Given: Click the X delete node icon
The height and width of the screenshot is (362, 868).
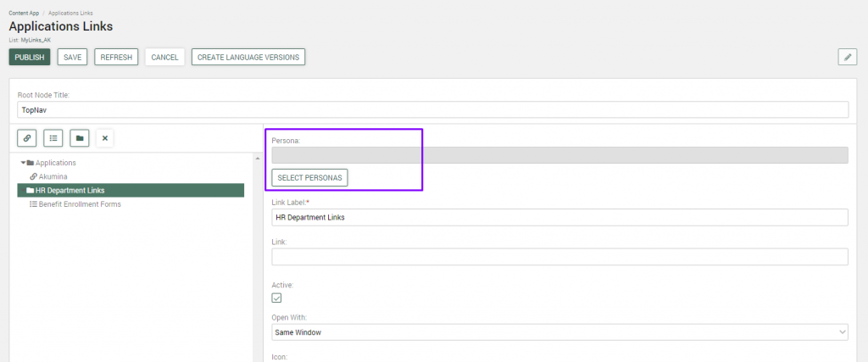Looking at the screenshot, I should [x=105, y=137].
